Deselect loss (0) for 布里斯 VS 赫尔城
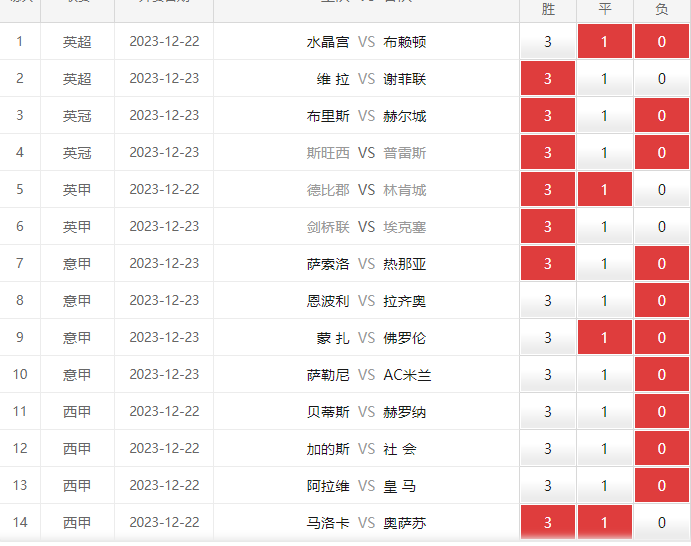 click(661, 115)
